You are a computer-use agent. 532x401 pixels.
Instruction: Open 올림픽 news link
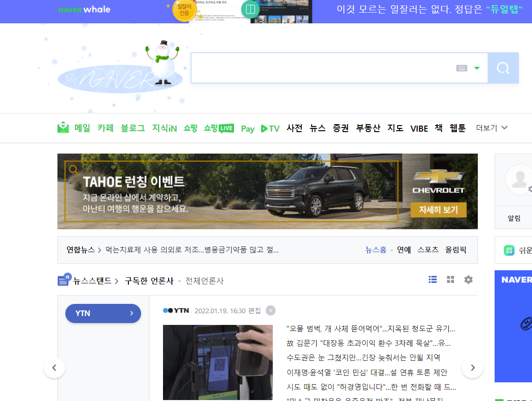456,250
